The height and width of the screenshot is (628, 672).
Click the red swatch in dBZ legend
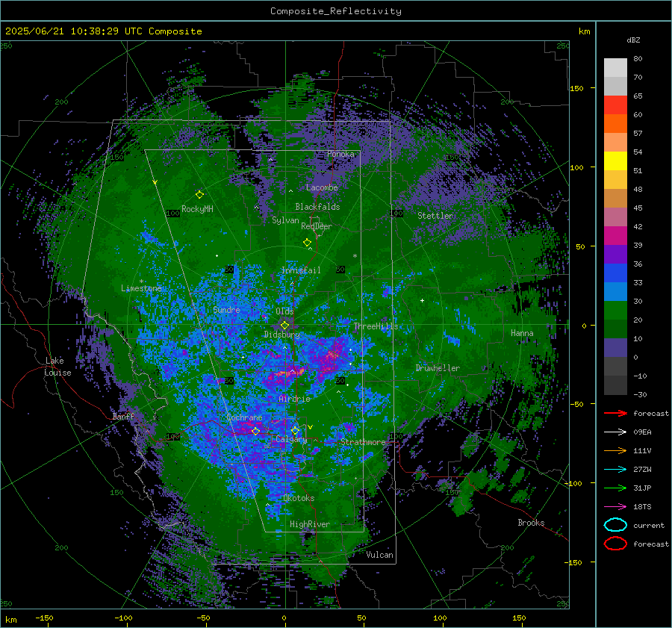[x=615, y=105]
